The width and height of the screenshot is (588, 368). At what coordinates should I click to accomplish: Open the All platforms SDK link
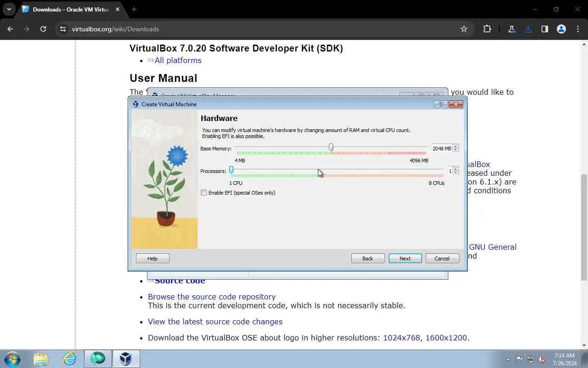(178, 60)
